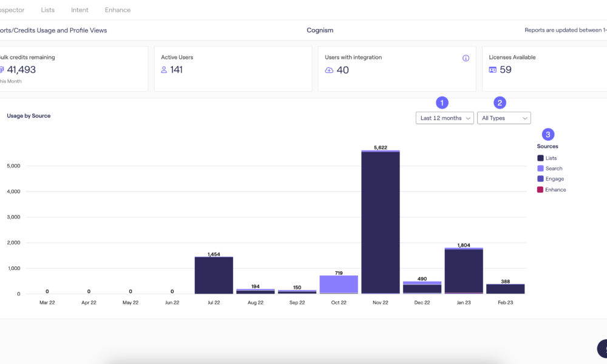Viewport: 607px width, 364px height.
Task: Click the Feb 23 bar in the chart
Action: click(505, 289)
